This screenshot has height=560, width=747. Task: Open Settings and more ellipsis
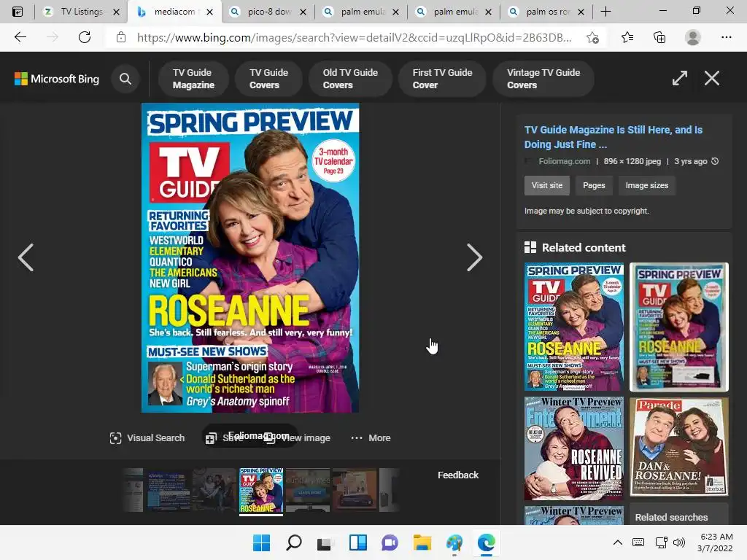[726, 37]
